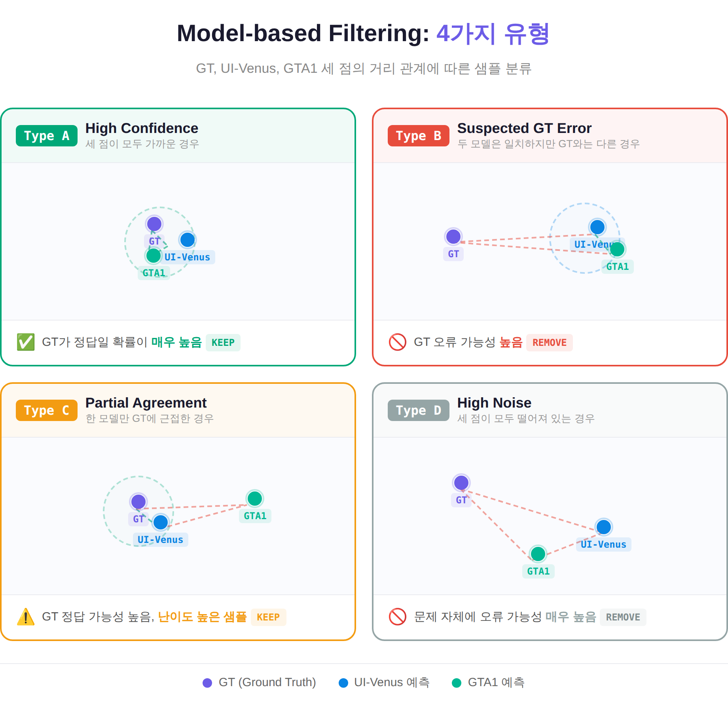Click the REMOVE tag in Type D
Image resolution: width=728 pixels, height=717 pixels.
pos(623,617)
